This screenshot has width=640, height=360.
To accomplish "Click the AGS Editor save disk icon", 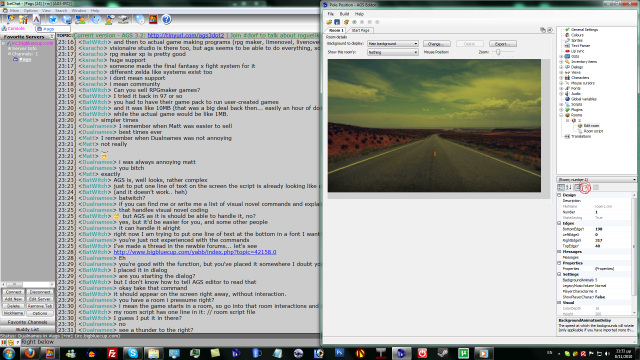I will (337, 22).
